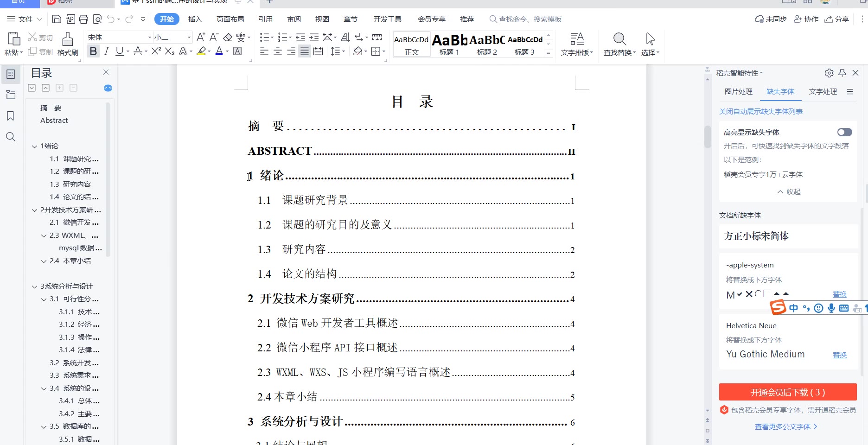The height and width of the screenshot is (445, 868).
Task: Collapse the 1绪论 outline node
Action: pyautogui.click(x=34, y=146)
